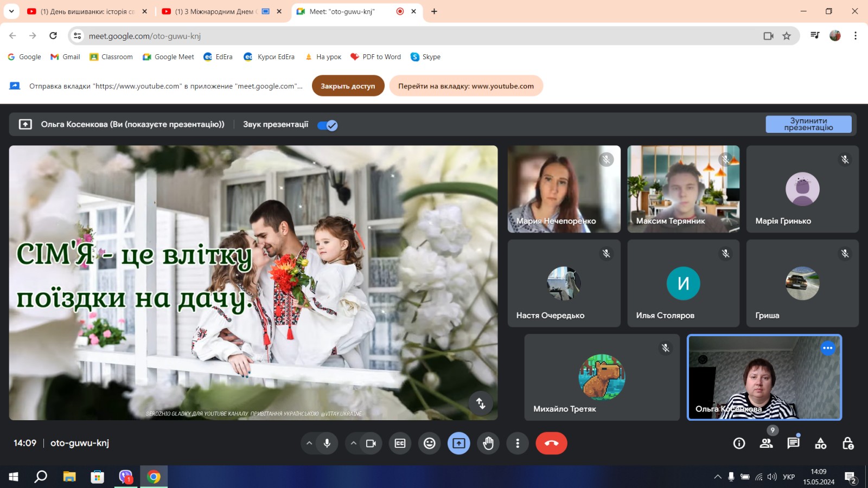Image resolution: width=868 pixels, height=488 pixels.
Task: Expand microphone audio settings chevron
Action: [309, 444]
